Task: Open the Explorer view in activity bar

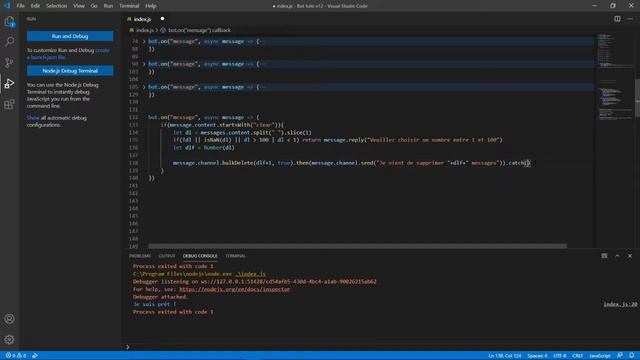Action: click(x=9, y=21)
